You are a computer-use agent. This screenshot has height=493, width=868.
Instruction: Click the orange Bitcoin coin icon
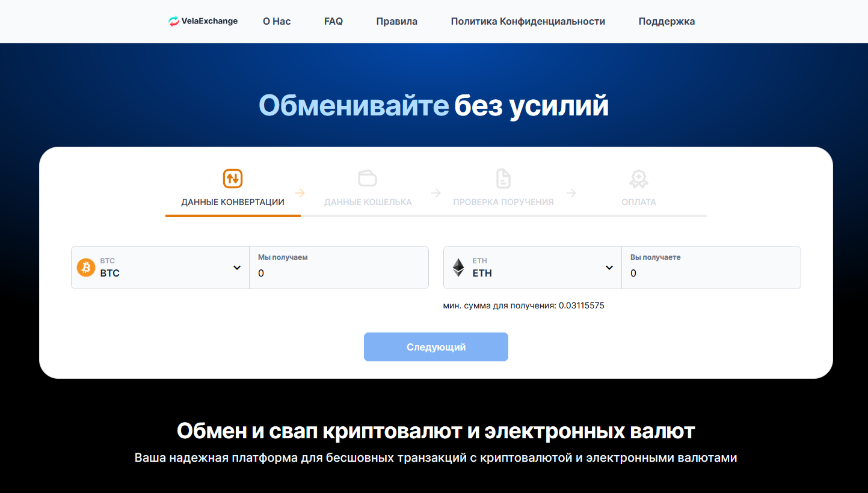[x=86, y=267]
